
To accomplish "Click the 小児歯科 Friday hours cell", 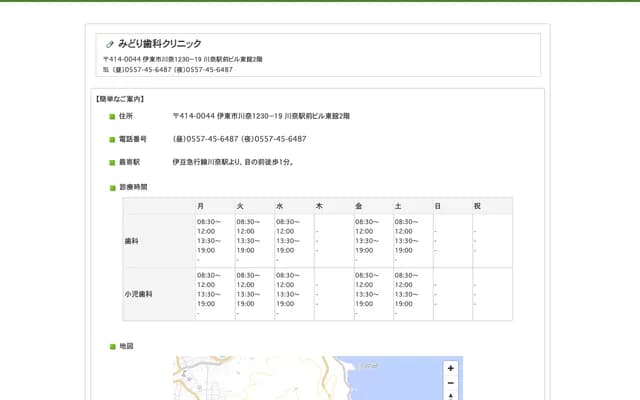I will pos(373,294).
